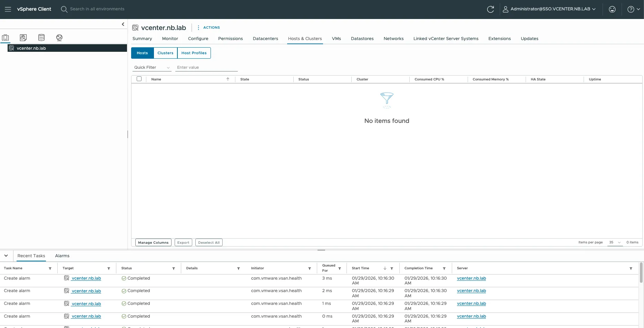Click the Consumed CPU % column header
644x328 pixels.
pyautogui.click(x=429, y=79)
